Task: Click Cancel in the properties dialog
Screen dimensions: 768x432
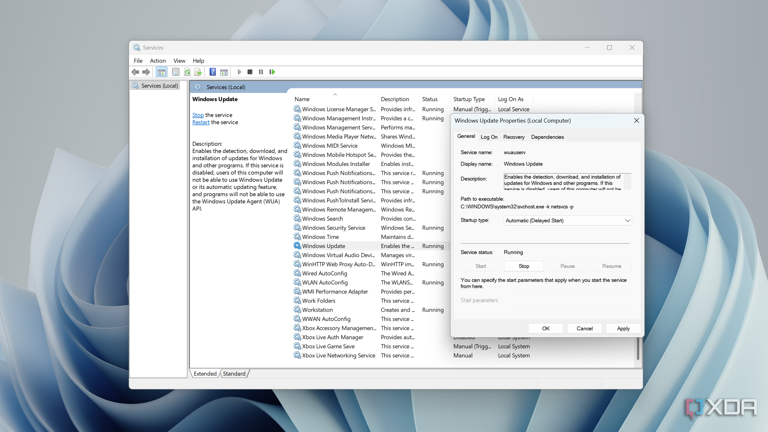Action: (x=584, y=329)
